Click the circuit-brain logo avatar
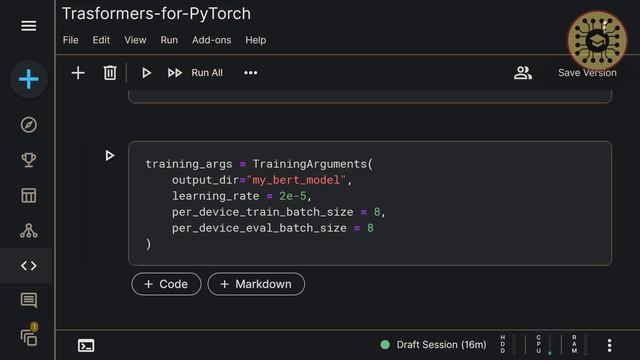This screenshot has width=640, height=360. (597, 40)
